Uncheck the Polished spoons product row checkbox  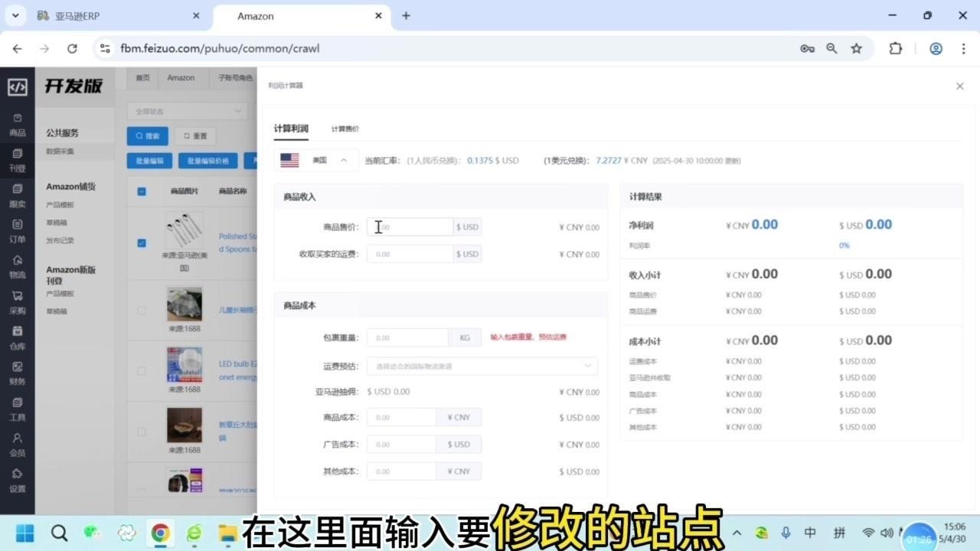coord(142,243)
